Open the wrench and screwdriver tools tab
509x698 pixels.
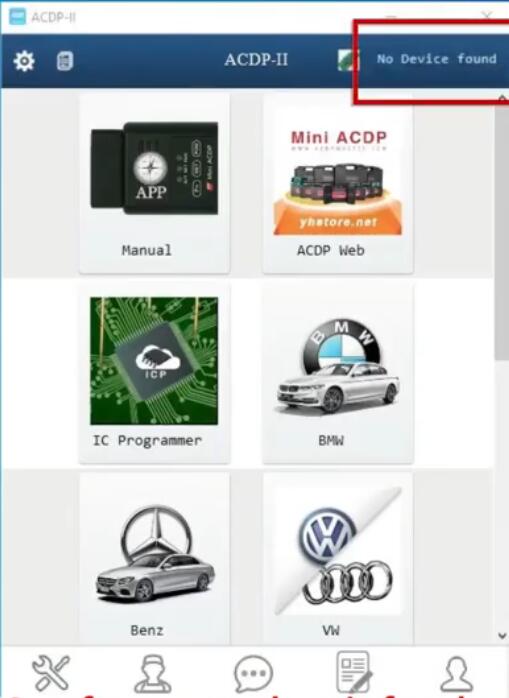[x=51, y=672]
